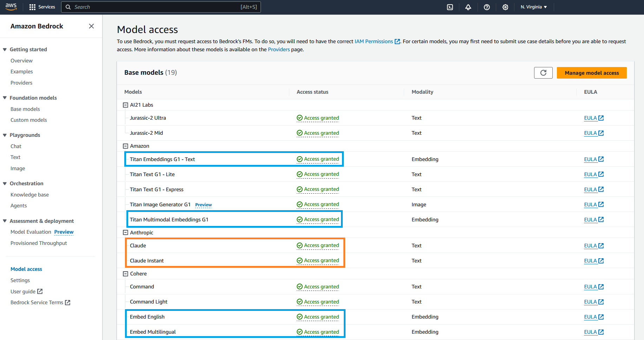Collapse the Amazon model group

[x=125, y=146]
